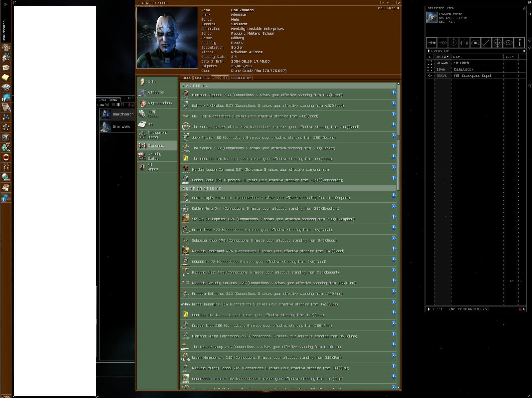This screenshot has height=398, width=532.
Task: Collapse the Selected Item panel
Action: 524,9
